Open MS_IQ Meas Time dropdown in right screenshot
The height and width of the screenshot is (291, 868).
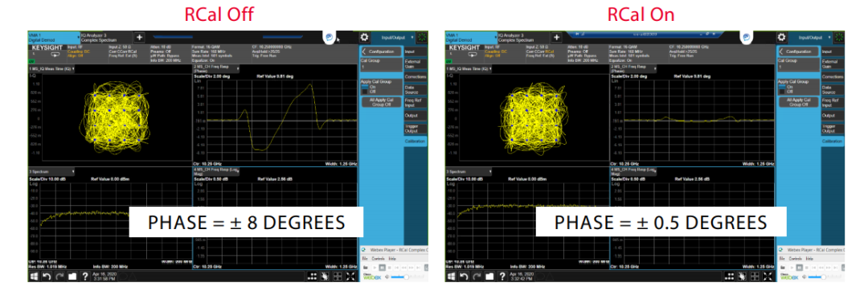pyautogui.click(x=469, y=68)
